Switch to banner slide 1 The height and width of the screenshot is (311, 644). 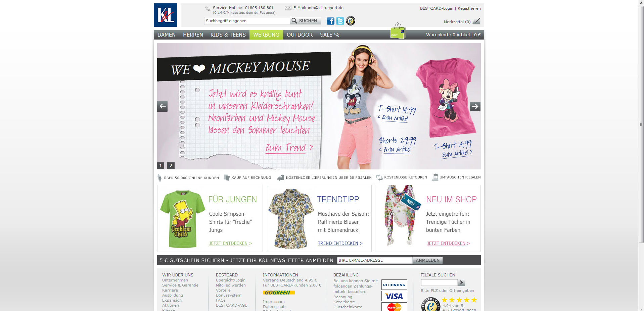coord(160,166)
